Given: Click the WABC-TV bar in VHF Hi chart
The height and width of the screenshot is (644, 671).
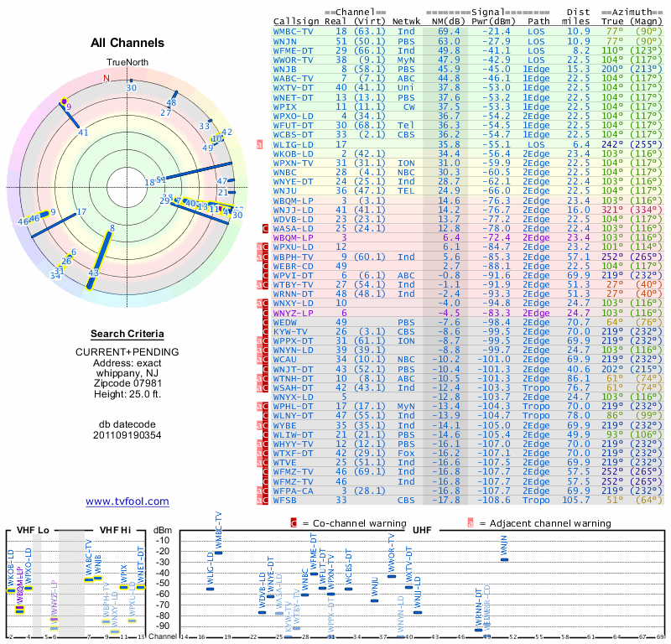Looking at the screenshot, I should (89, 579).
